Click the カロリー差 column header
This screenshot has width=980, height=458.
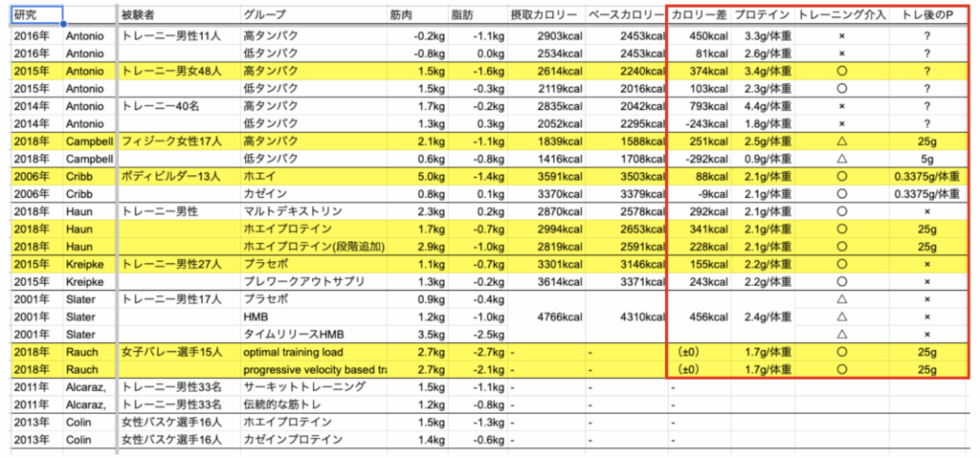point(700,16)
